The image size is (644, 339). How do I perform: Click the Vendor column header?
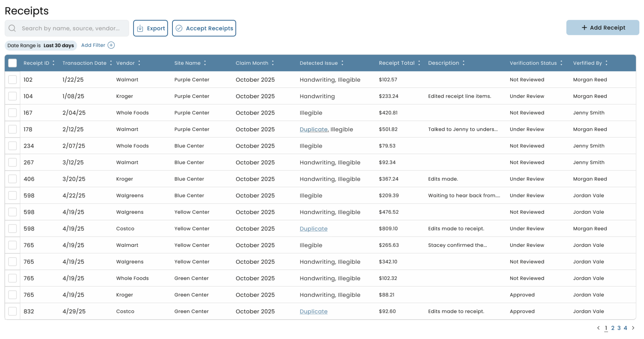[125, 63]
